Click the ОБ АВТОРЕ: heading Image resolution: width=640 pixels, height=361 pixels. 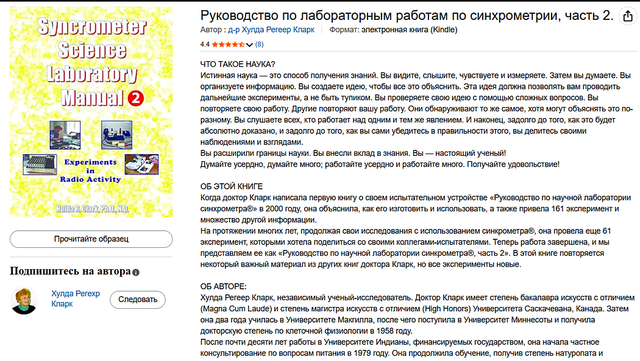[x=223, y=286]
